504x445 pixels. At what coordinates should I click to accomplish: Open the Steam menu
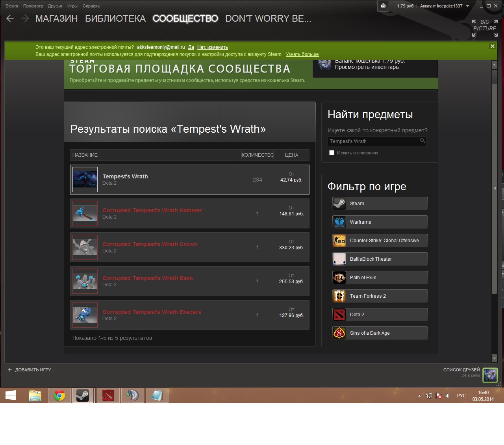[12, 6]
